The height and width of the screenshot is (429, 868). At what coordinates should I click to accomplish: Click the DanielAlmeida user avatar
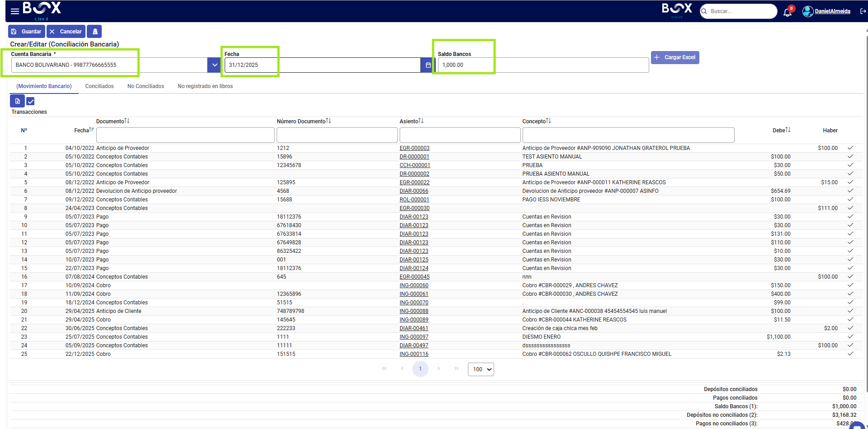[807, 11]
